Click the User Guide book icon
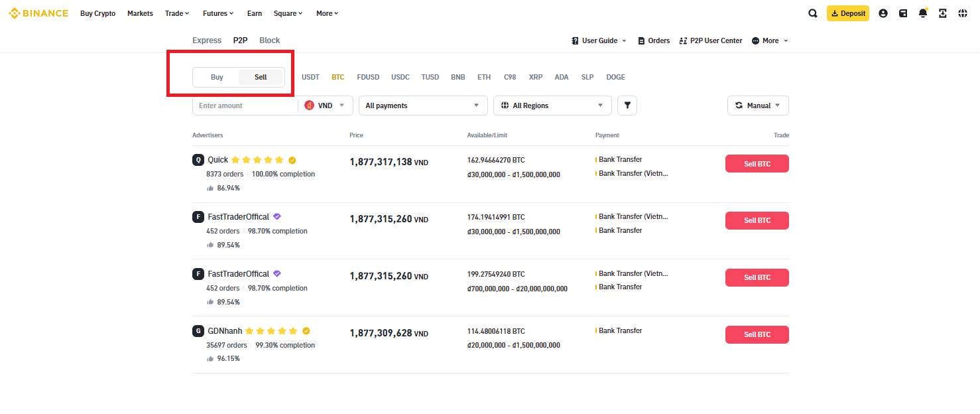980x414 pixels. (x=575, y=40)
